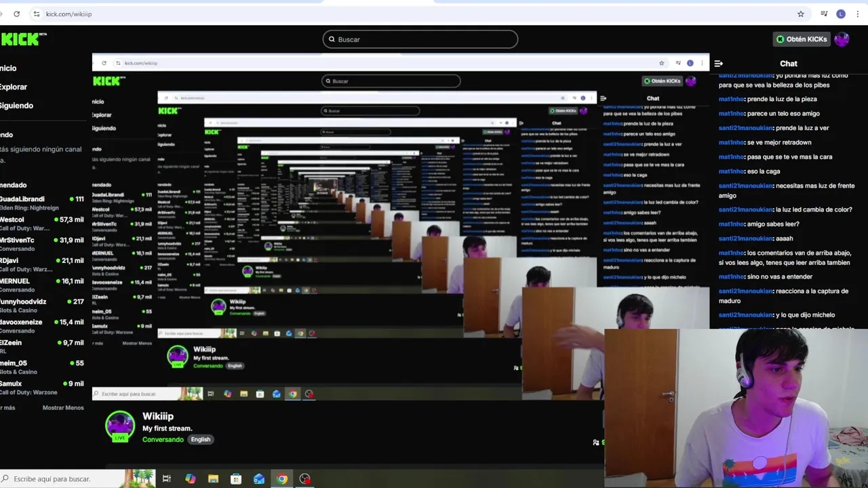Click Mostrar Menos in sidebar
The width and height of the screenshot is (868, 488).
point(63,408)
